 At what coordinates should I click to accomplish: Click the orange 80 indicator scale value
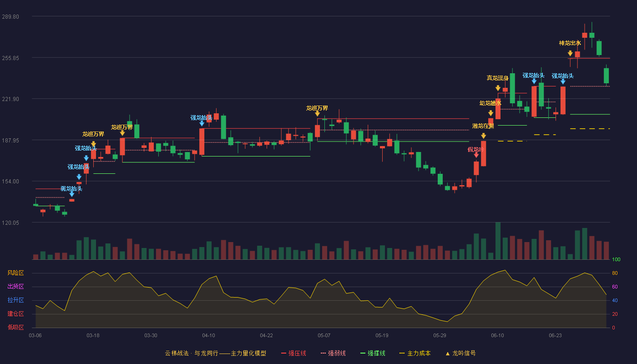click(615, 273)
